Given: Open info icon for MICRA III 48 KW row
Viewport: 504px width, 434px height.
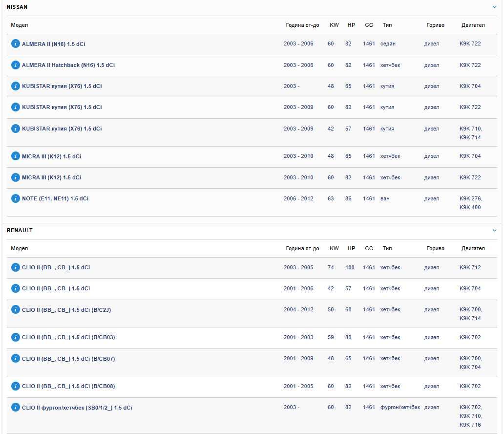Looking at the screenshot, I should [x=16, y=156].
